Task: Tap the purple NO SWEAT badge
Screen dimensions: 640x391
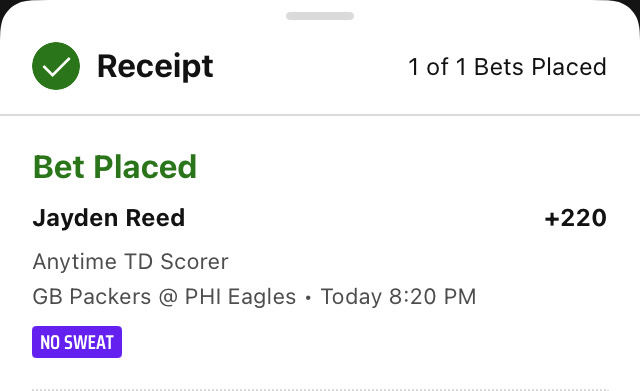Action: tap(77, 342)
